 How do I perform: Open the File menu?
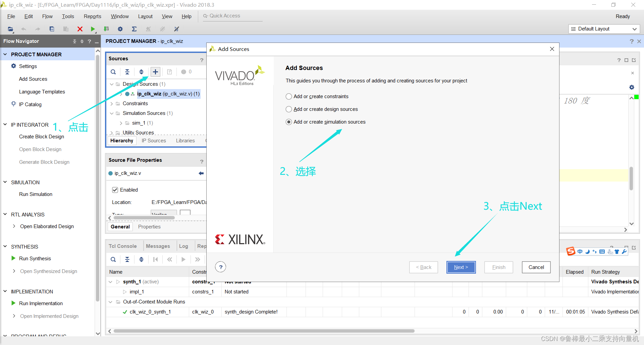click(11, 16)
